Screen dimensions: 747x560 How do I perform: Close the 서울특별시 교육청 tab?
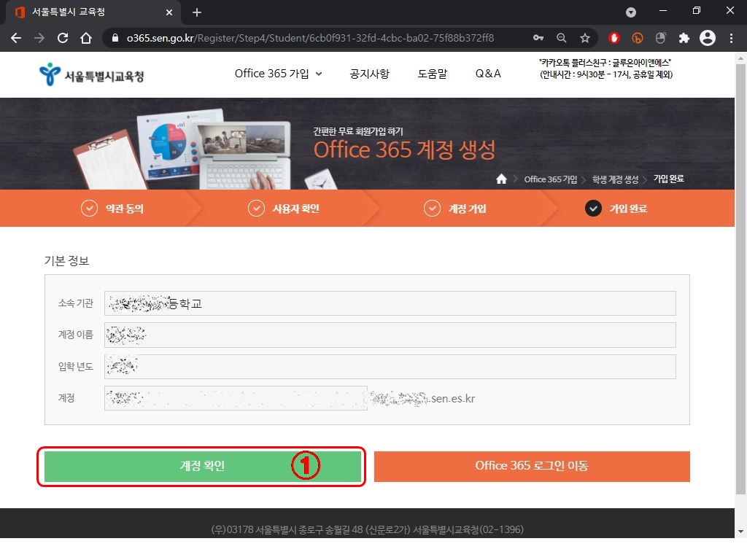pyautogui.click(x=169, y=12)
